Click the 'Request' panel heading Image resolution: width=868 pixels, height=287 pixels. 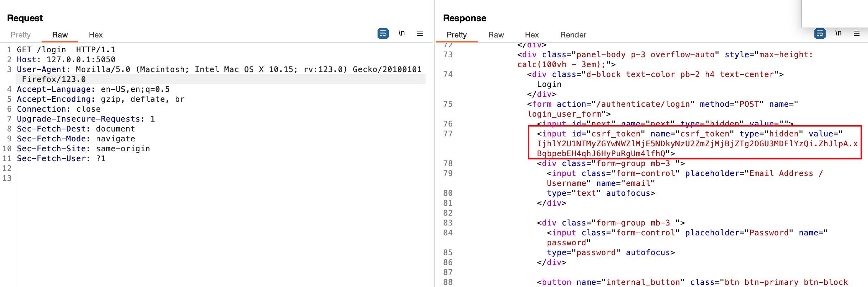[25, 18]
